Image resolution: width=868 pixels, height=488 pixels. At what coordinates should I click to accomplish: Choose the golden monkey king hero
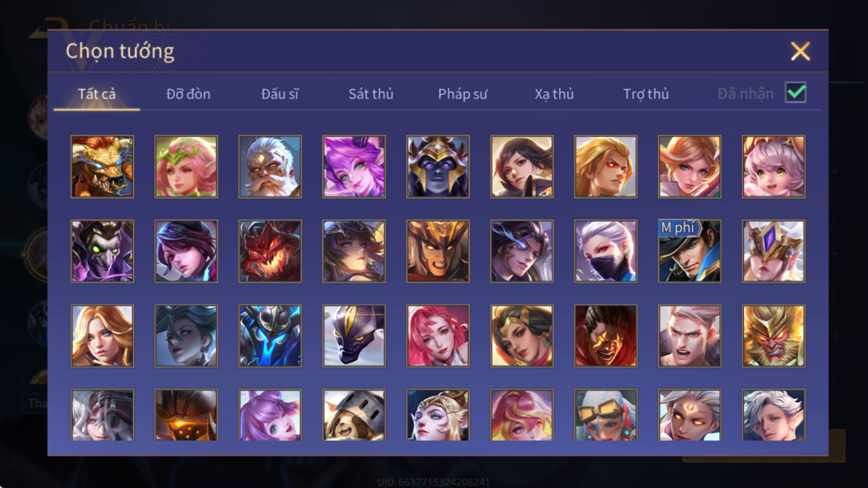774,336
